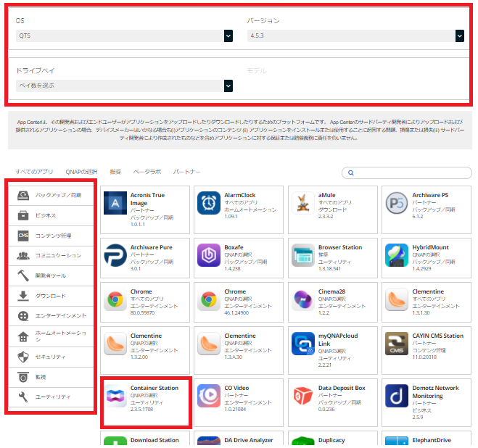
Task: Select the セキュリティ shield category icon
Action: pos(23,357)
